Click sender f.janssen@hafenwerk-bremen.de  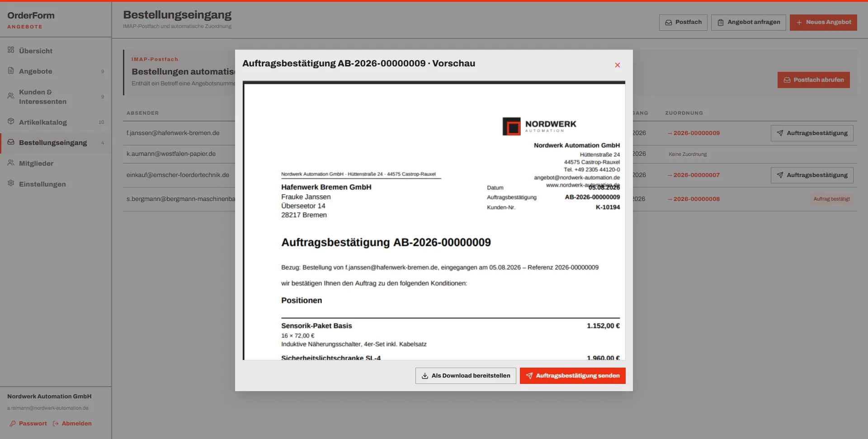pos(173,133)
